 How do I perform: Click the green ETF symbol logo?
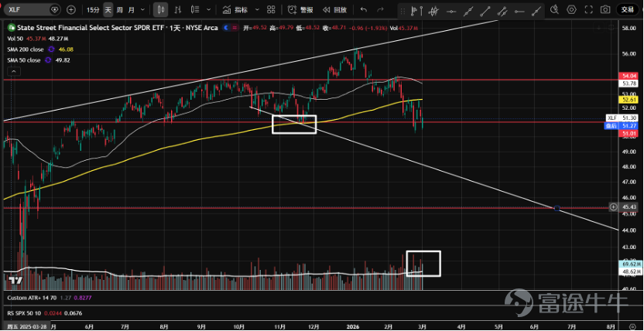(x=11, y=28)
